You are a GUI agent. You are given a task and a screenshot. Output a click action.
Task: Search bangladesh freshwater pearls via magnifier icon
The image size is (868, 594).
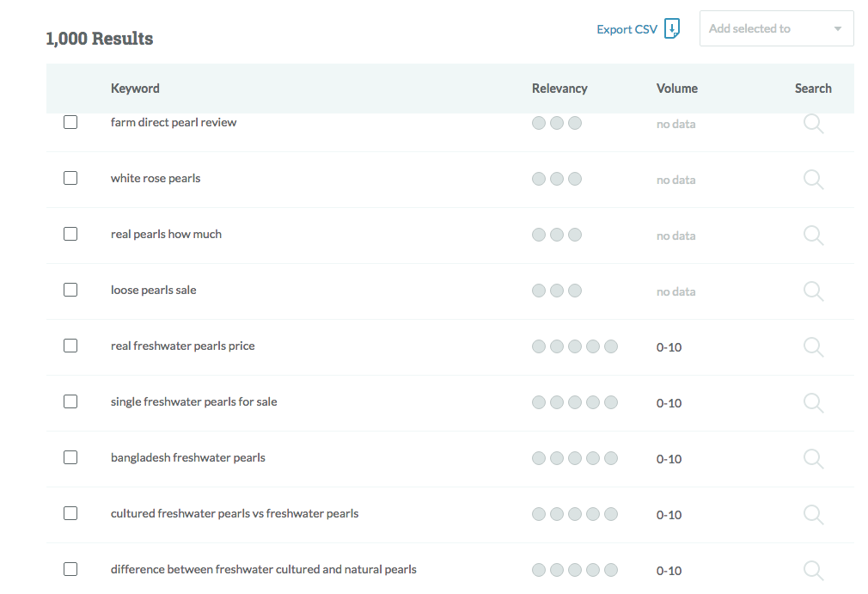[x=813, y=459]
